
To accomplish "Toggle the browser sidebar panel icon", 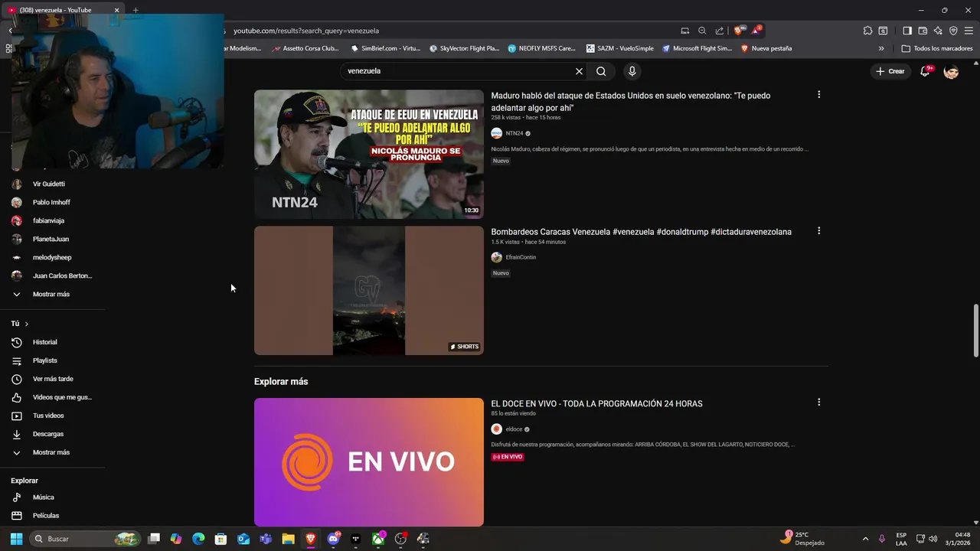I will point(907,31).
